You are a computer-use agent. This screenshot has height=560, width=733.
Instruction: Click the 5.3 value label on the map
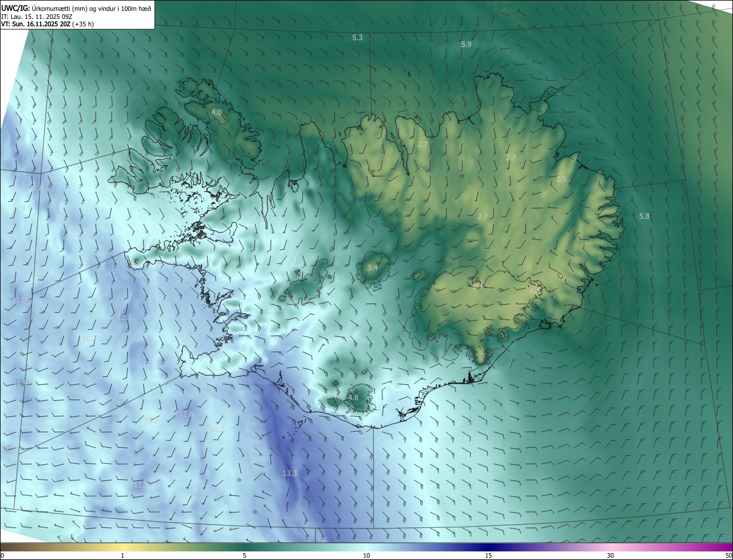(x=357, y=37)
